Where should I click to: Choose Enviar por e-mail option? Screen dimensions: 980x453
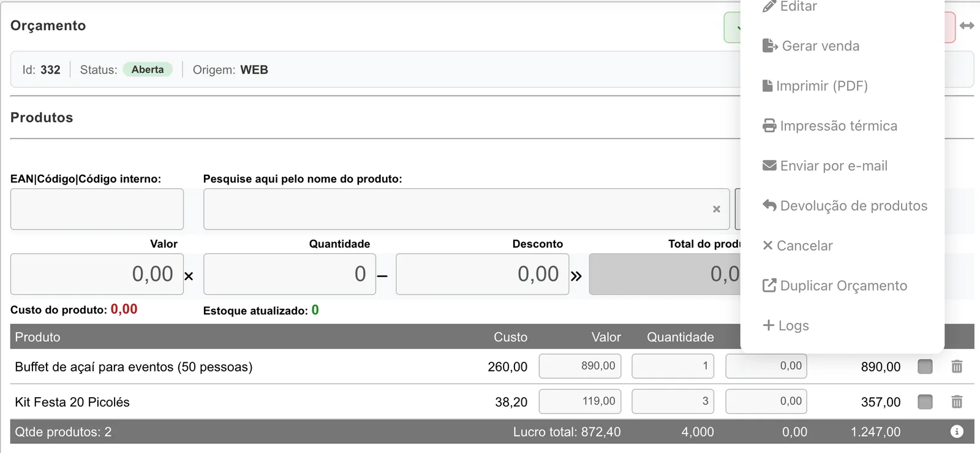pos(824,166)
